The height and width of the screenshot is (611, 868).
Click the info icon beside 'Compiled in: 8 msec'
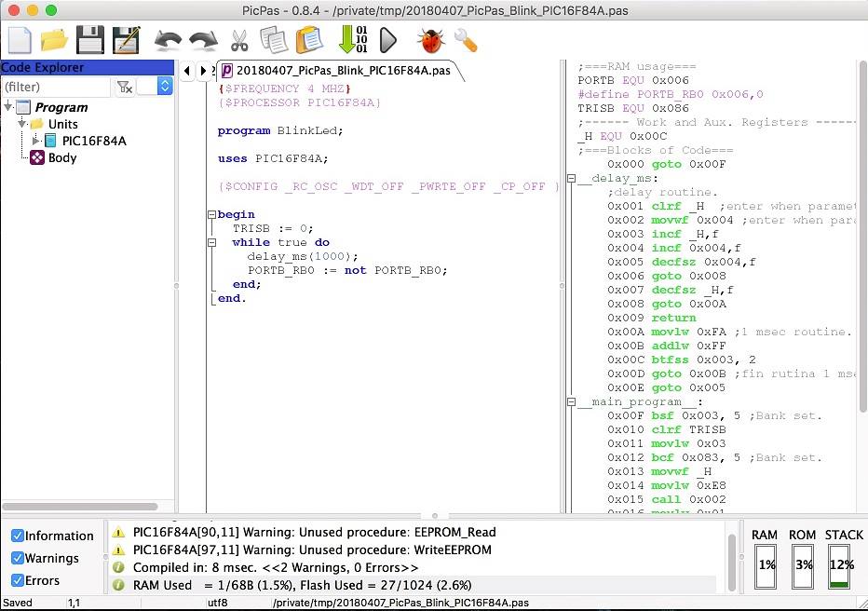[x=118, y=568]
